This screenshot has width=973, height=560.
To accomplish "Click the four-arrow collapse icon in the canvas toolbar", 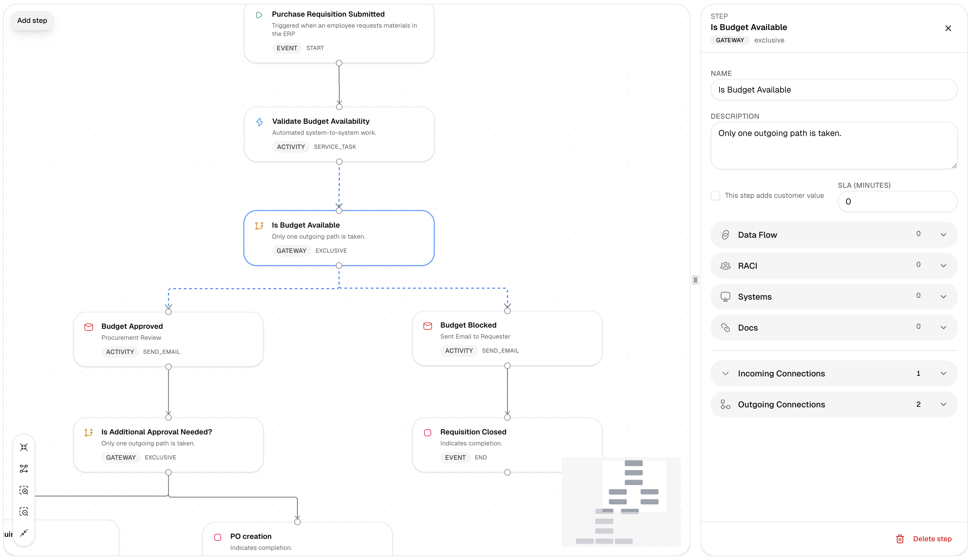I will pyautogui.click(x=24, y=447).
